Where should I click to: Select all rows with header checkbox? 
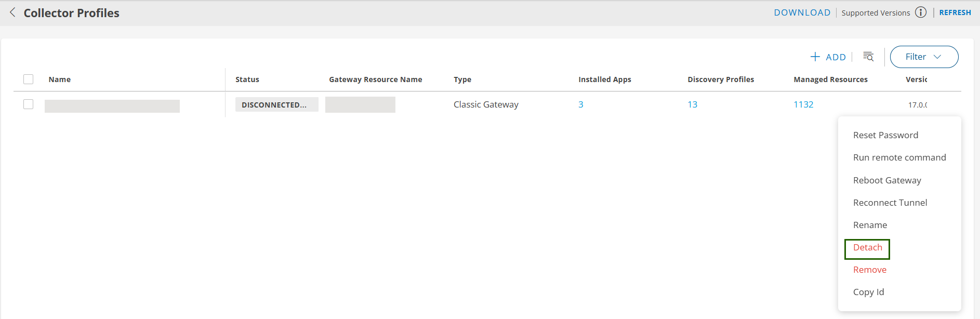[29, 79]
